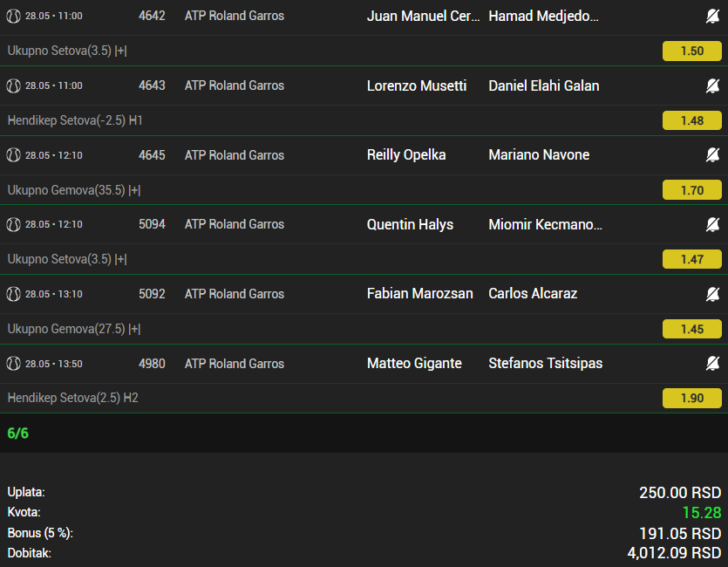728x567 pixels.
Task: Click the 1.90 odds button
Action: (691, 398)
